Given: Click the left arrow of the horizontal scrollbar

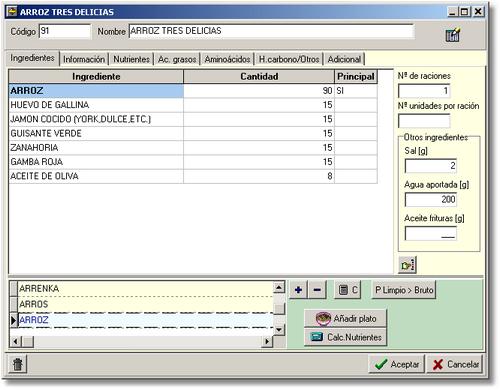Looking at the screenshot, I should (x=16, y=341).
